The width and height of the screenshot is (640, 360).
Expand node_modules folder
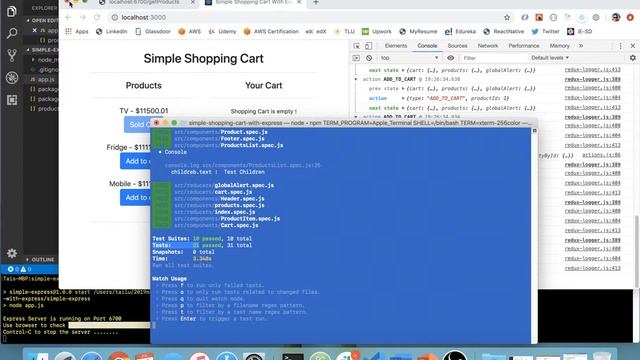pyautogui.click(x=44, y=60)
